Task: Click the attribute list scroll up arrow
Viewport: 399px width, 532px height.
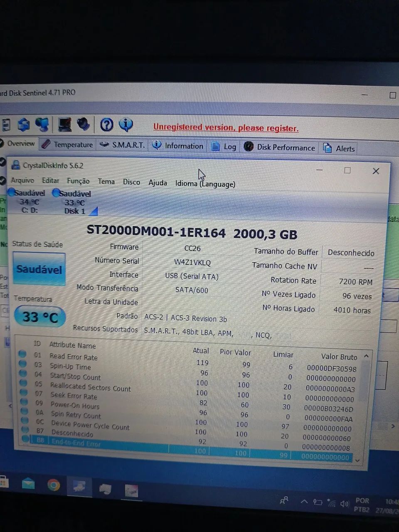Action: (366, 356)
